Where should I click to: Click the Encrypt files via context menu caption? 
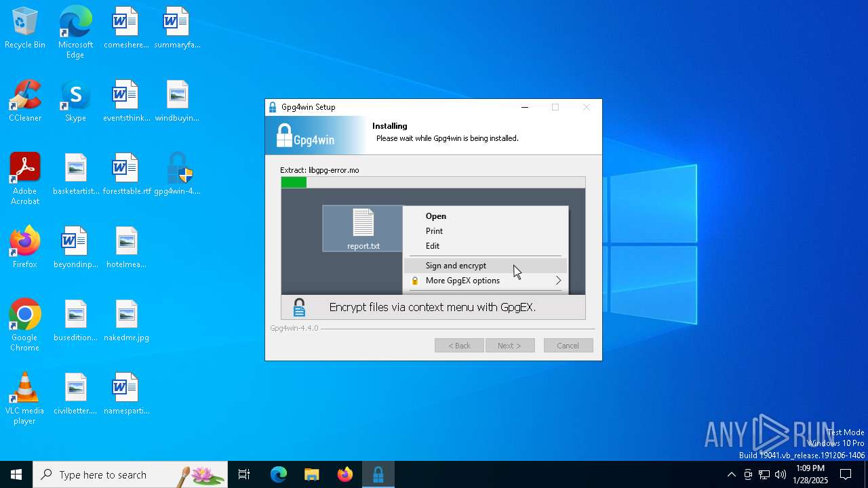click(433, 307)
